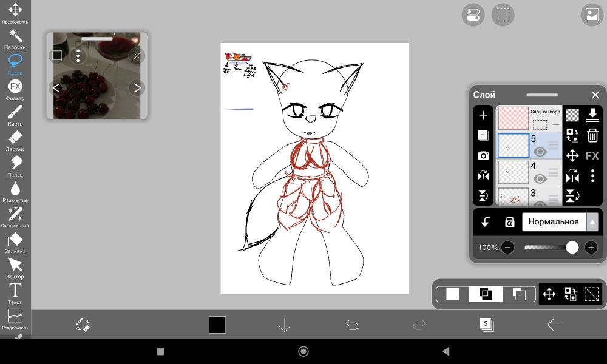Adjust the layer opacity slider

[x=551, y=247]
